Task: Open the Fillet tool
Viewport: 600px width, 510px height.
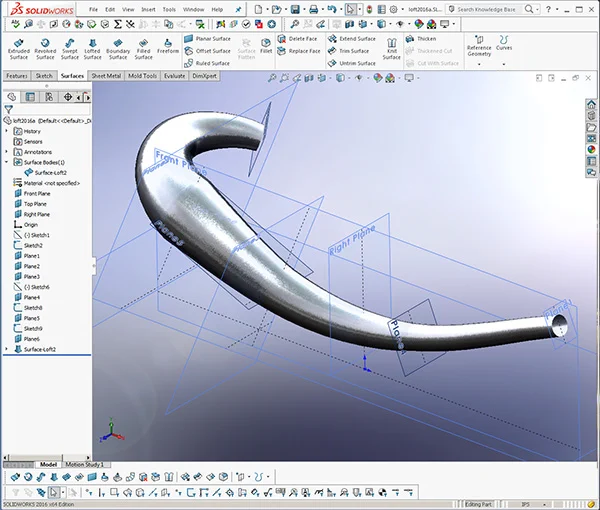Action: 266,46
